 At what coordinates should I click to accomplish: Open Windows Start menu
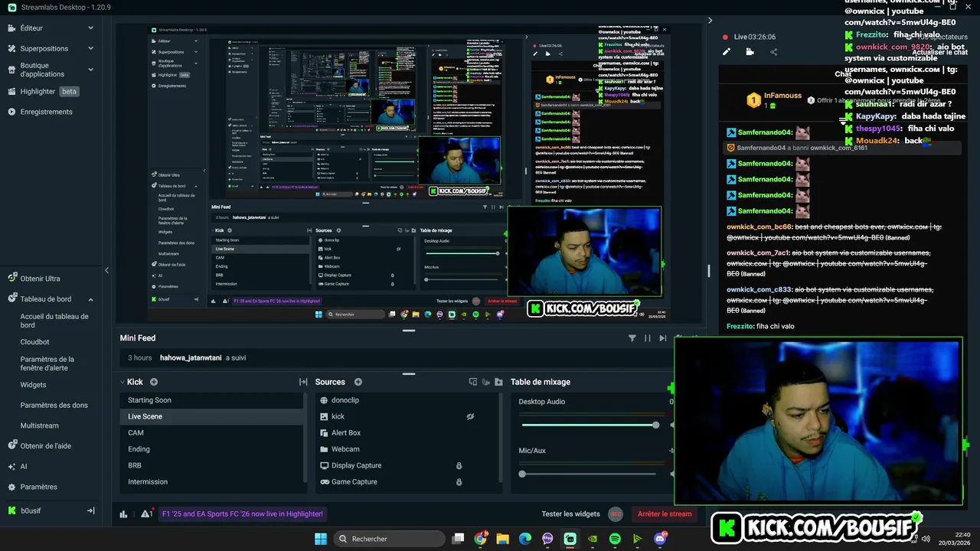coord(321,539)
